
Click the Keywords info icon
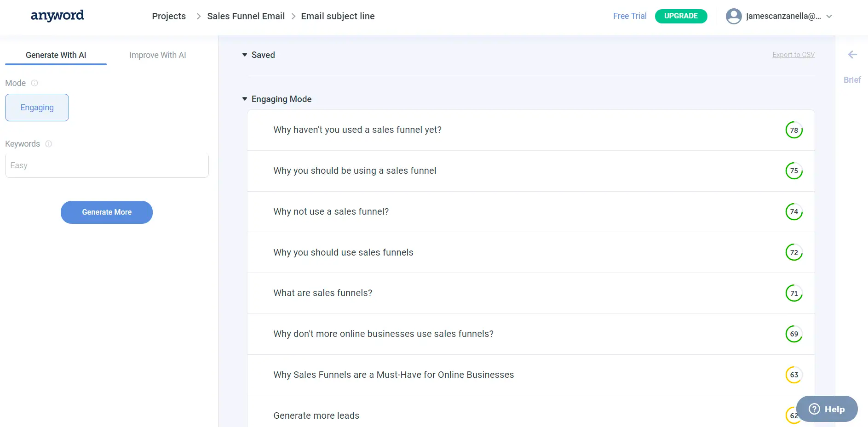point(49,144)
